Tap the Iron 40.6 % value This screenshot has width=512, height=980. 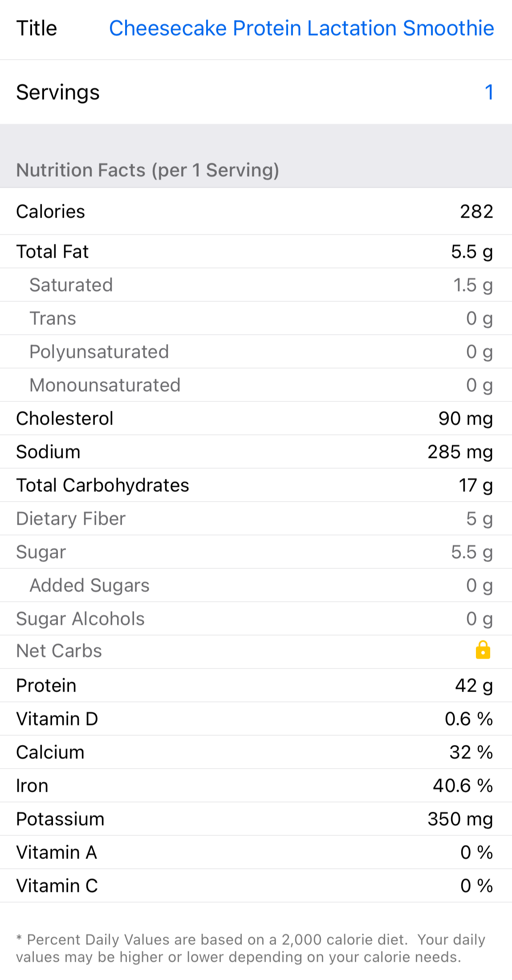coord(463,786)
